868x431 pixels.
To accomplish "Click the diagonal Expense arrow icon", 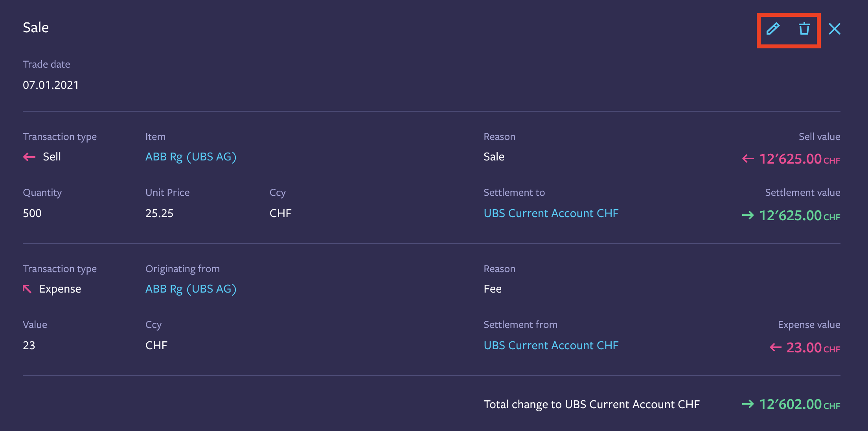I will click(27, 289).
